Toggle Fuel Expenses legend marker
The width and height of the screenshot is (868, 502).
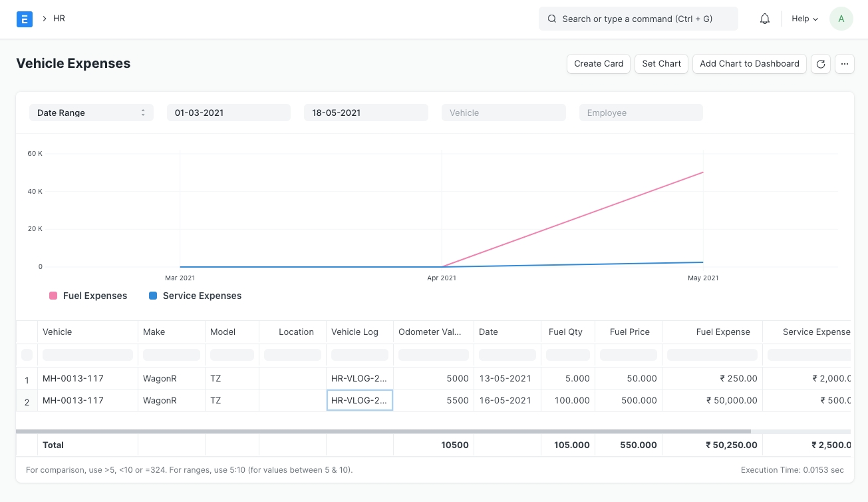click(53, 296)
